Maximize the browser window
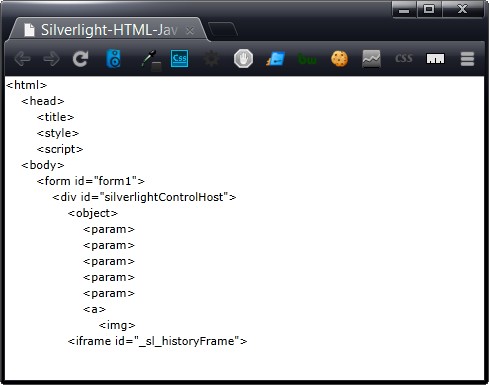 pyautogui.click(x=429, y=9)
